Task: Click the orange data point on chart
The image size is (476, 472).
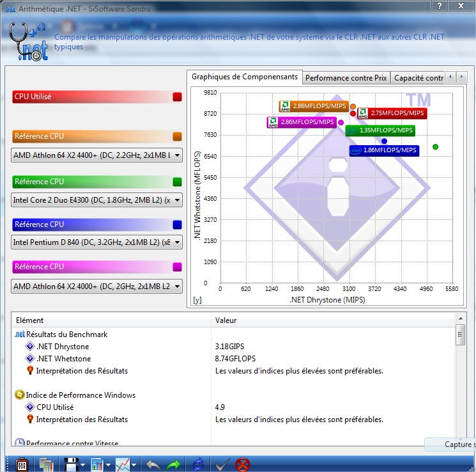Action: [x=353, y=106]
